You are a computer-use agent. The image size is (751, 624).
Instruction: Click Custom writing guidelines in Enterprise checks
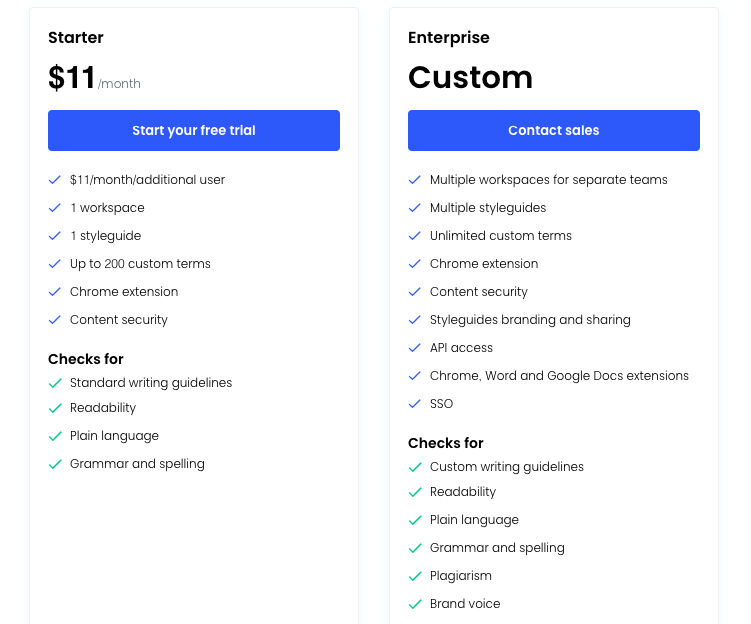pyautogui.click(x=507, y=467)
